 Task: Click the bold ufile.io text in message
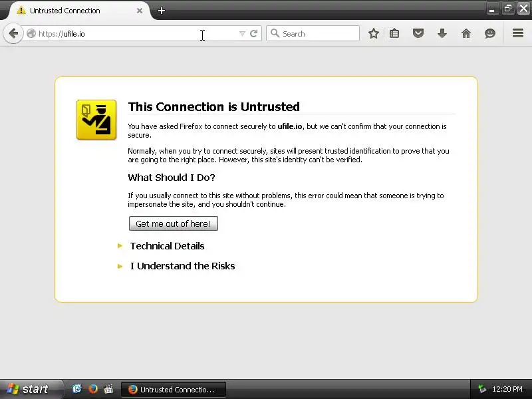(290, 126)
